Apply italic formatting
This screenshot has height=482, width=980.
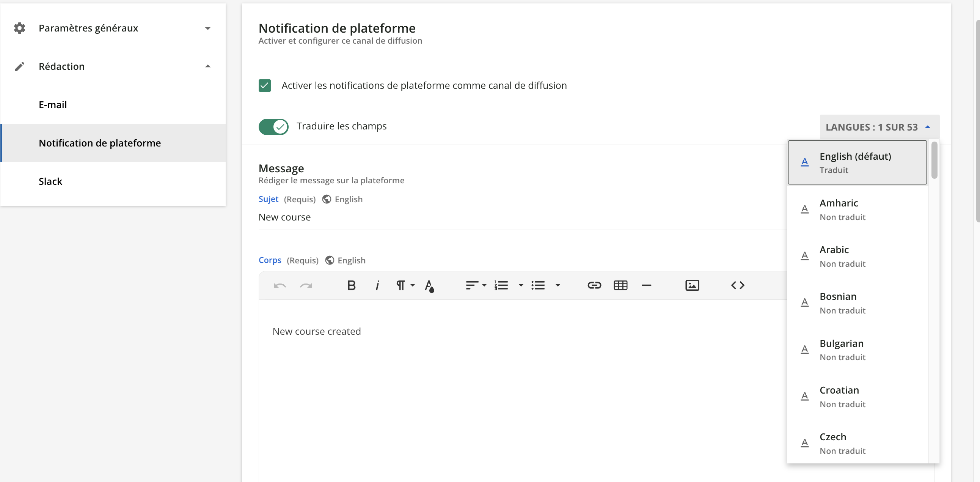pos(377,285)
